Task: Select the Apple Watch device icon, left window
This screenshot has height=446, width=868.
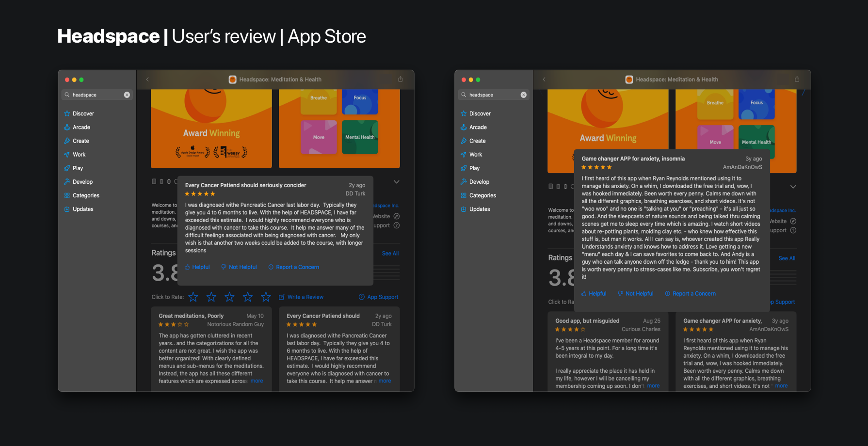Action: tap(169, 182)
